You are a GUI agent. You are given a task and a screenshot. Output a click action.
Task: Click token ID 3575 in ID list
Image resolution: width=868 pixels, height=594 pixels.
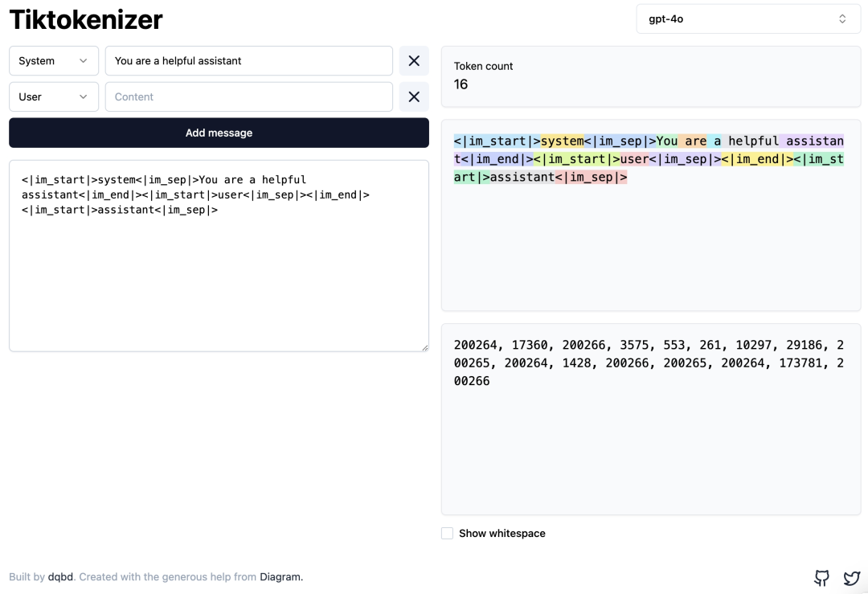coord(634,345)
